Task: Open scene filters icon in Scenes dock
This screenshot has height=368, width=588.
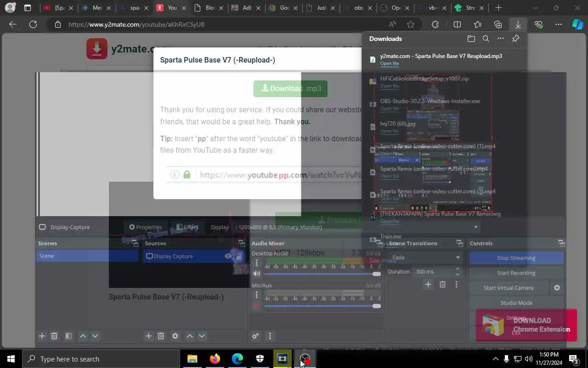Action: pyautogui.click(x=68, y=336)
